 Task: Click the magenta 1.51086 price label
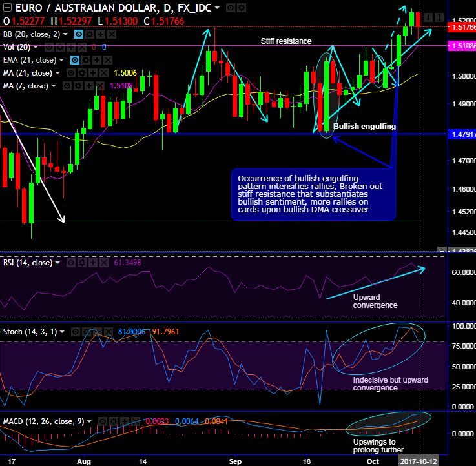point(462,46)
